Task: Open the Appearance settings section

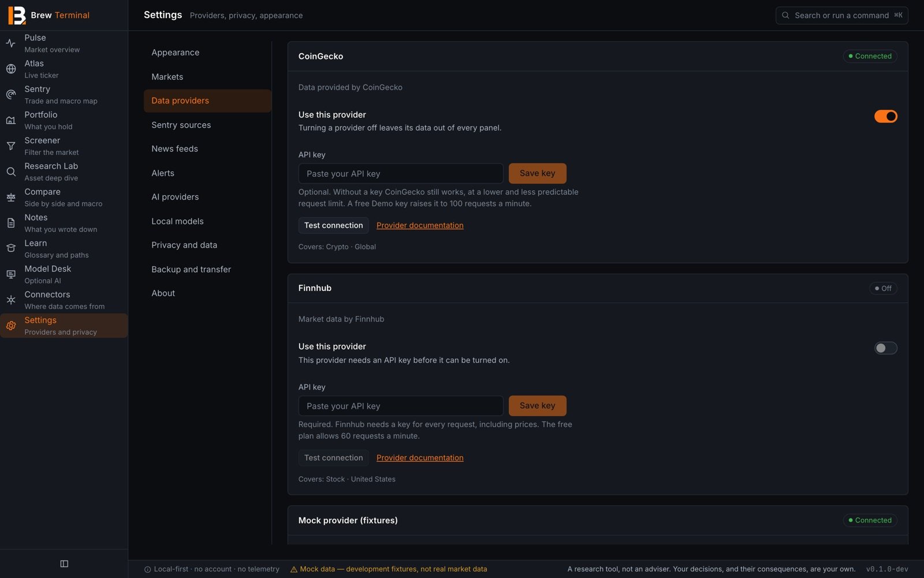Action: pos(207,53)
